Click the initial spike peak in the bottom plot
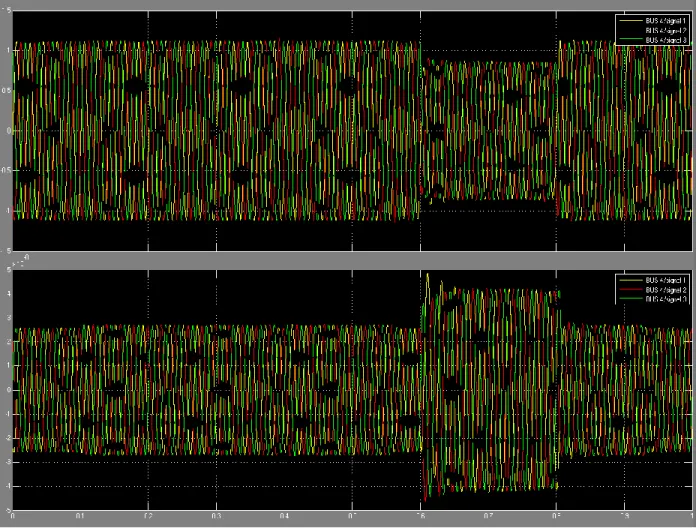The width and height of the screenshot is (696, 528). (x=427, y=276)
